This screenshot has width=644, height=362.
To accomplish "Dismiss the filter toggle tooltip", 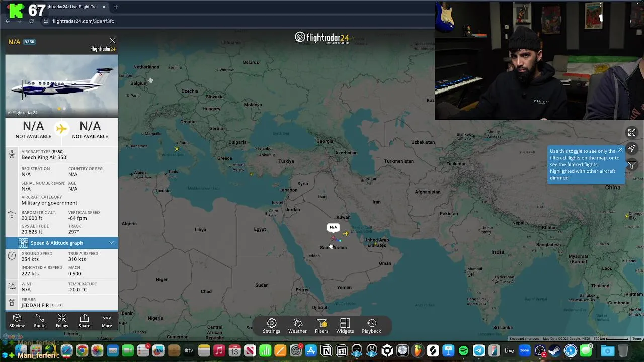I will point(620,150).
